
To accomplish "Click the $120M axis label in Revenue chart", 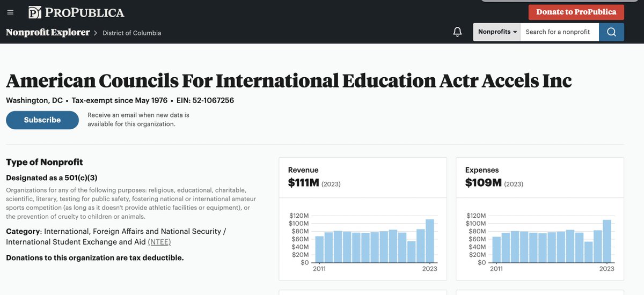I will click(x=299, y=215).
